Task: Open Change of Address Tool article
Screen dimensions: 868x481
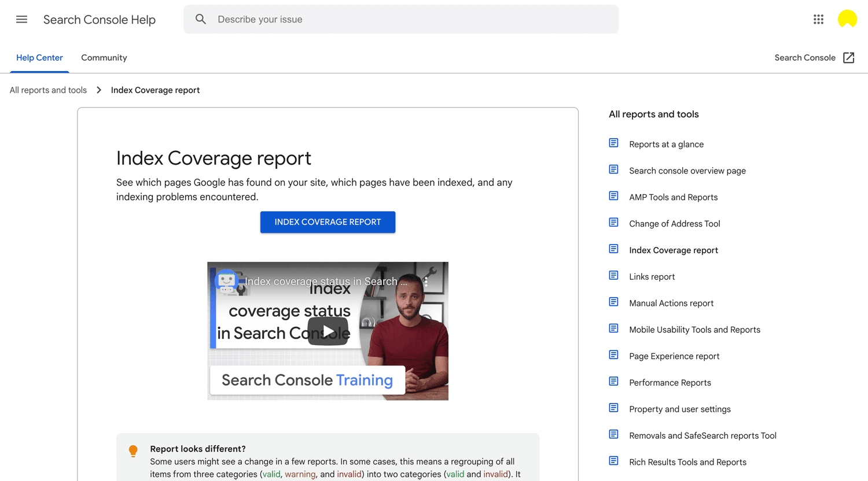Action: click(675, 224)
